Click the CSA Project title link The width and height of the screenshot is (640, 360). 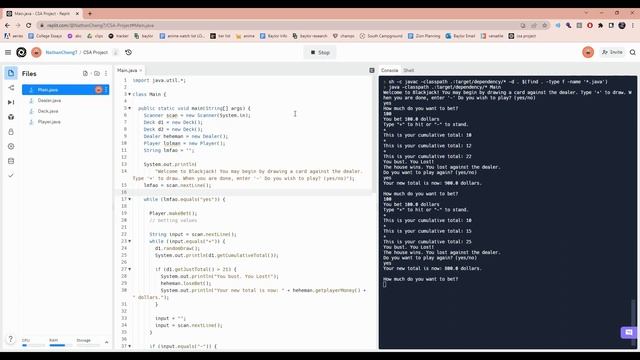click(x=96, y=52)
